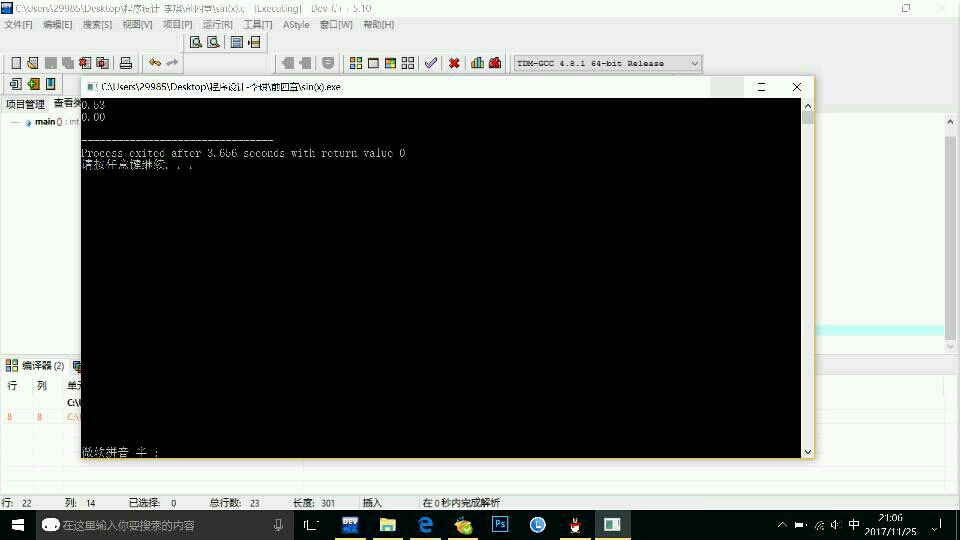Show hidden system tray icons chevron
960x540 pixels.
point(782,525)
